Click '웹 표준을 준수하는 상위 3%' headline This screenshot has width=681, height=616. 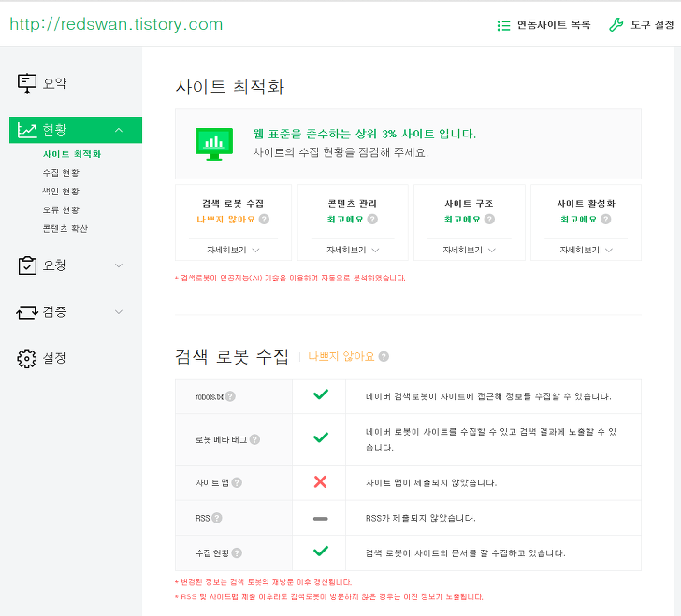365,134
